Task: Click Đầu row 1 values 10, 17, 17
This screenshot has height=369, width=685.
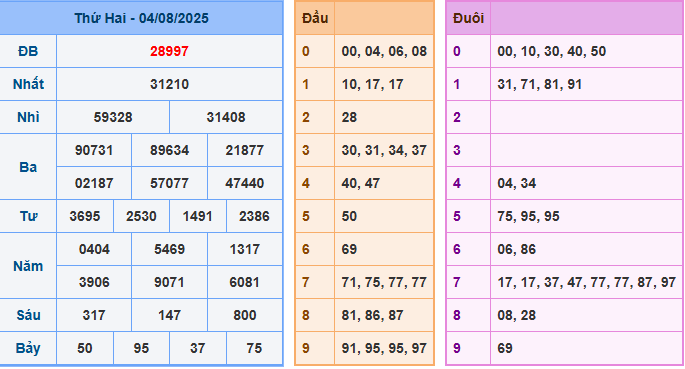Action: 373,84
